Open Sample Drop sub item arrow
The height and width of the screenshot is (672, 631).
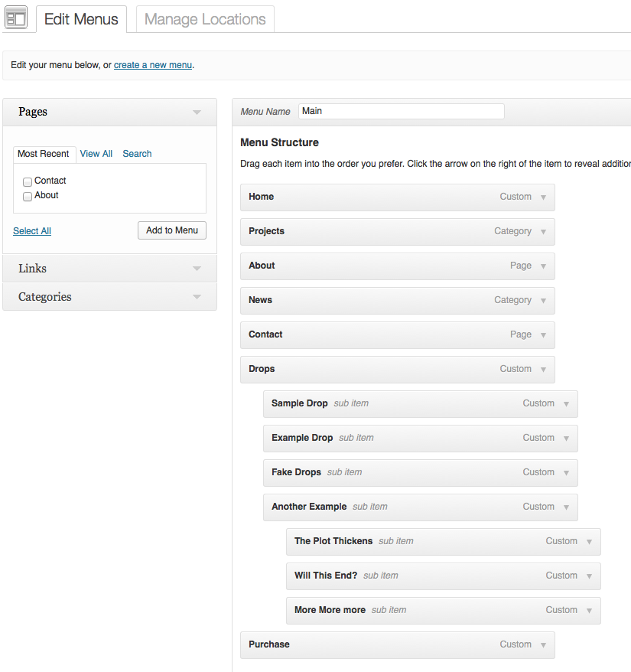(566, 403)
